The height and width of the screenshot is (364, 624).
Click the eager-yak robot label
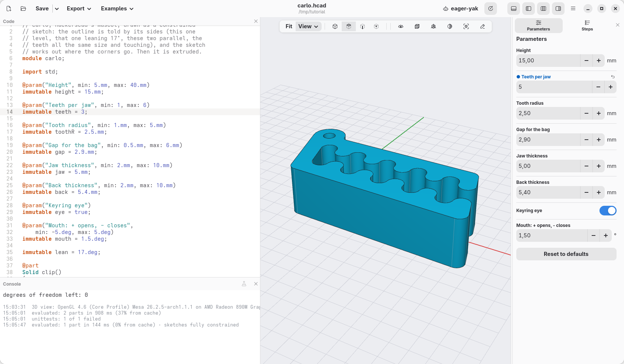tap(461, 9)
